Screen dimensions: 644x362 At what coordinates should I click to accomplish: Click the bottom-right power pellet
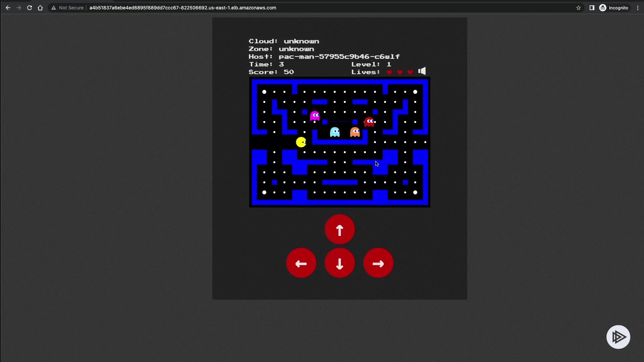point(415,192)
